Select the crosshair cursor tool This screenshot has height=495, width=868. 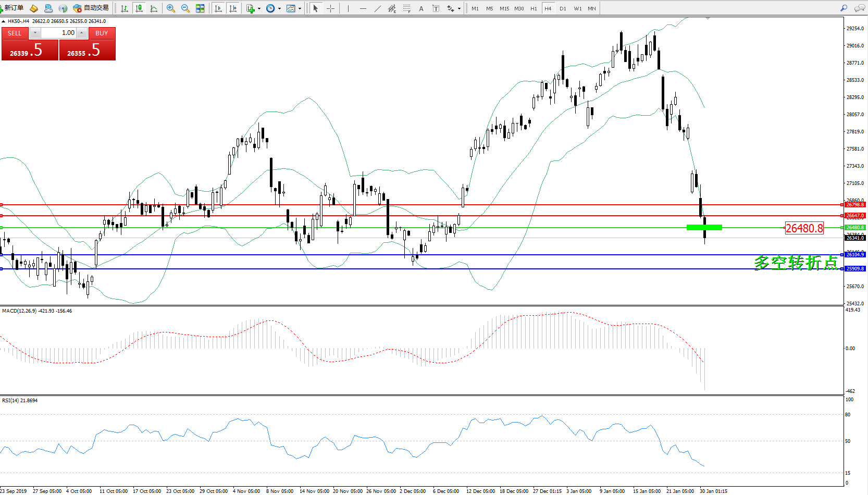[x=330, y=8]
